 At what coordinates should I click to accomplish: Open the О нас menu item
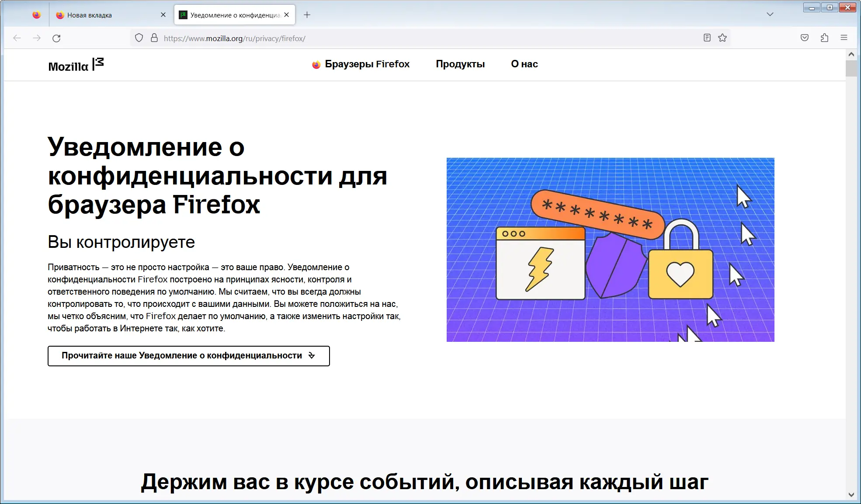[524, 64]
